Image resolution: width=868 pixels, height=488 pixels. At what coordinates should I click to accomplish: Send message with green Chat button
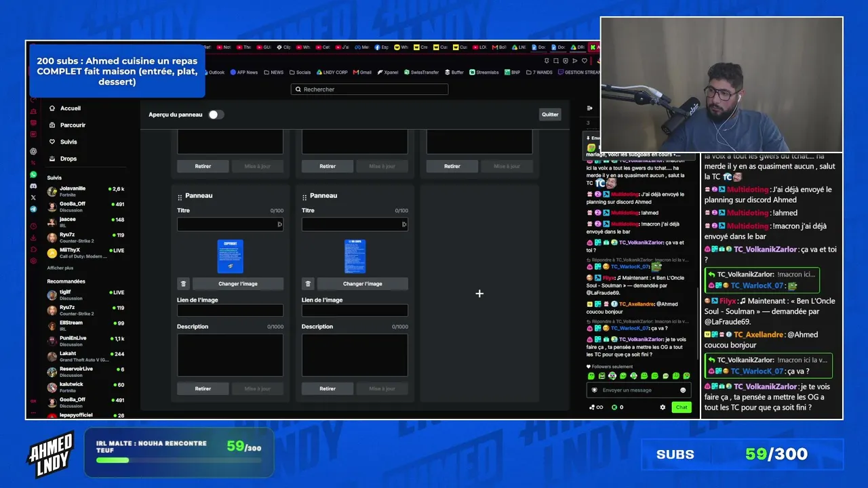point(682,407)
